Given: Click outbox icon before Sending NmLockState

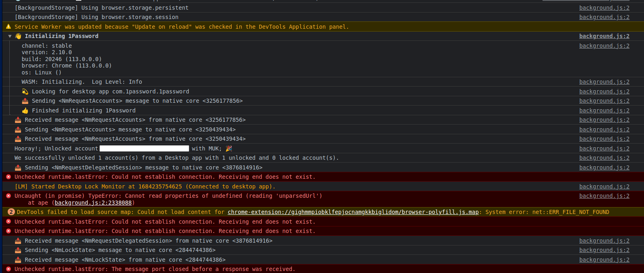Looking at the screenshot, I should click(18, 250).
